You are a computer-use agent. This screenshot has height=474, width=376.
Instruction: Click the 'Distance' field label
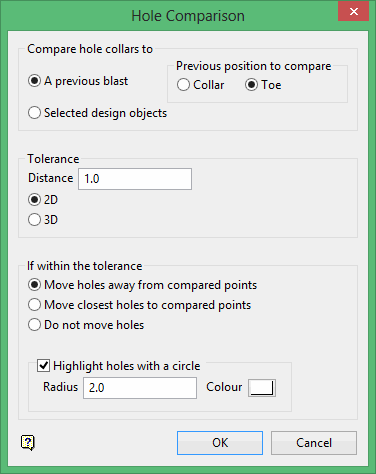point(51,178)
